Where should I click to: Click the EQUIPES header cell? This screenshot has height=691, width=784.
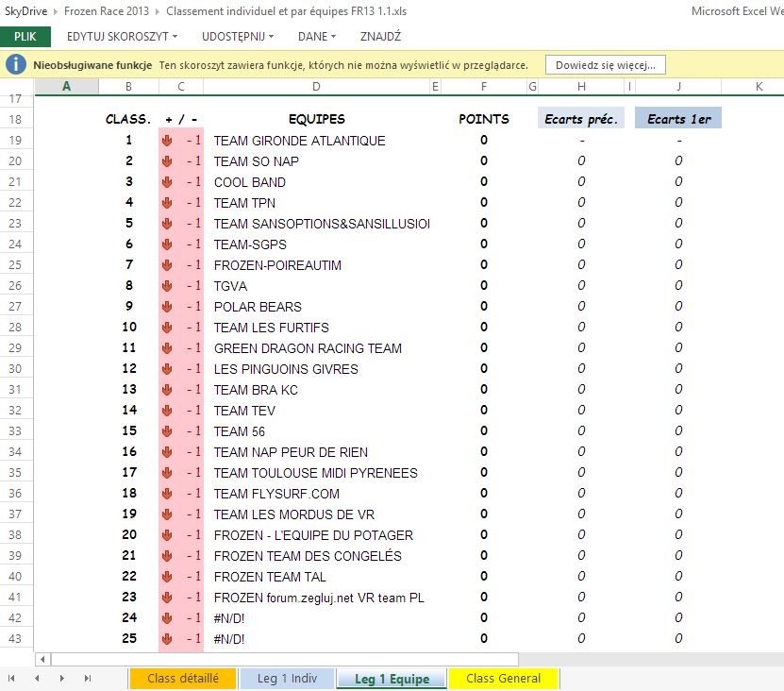(316, 119)
